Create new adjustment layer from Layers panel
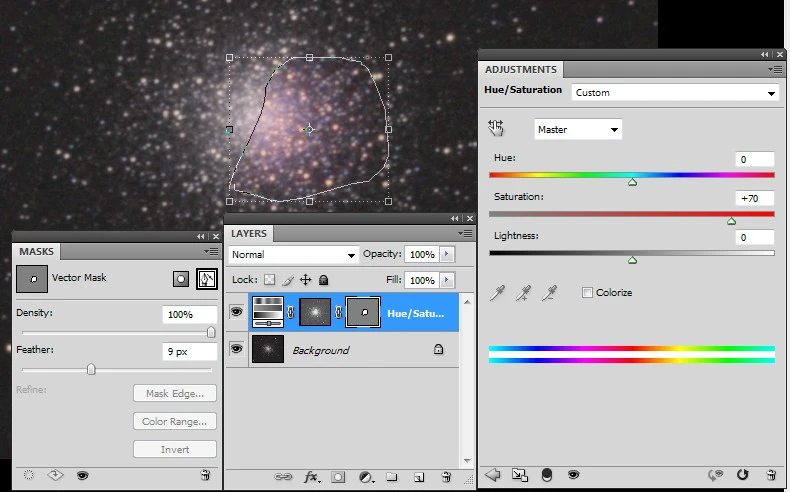 coord(365,477)
